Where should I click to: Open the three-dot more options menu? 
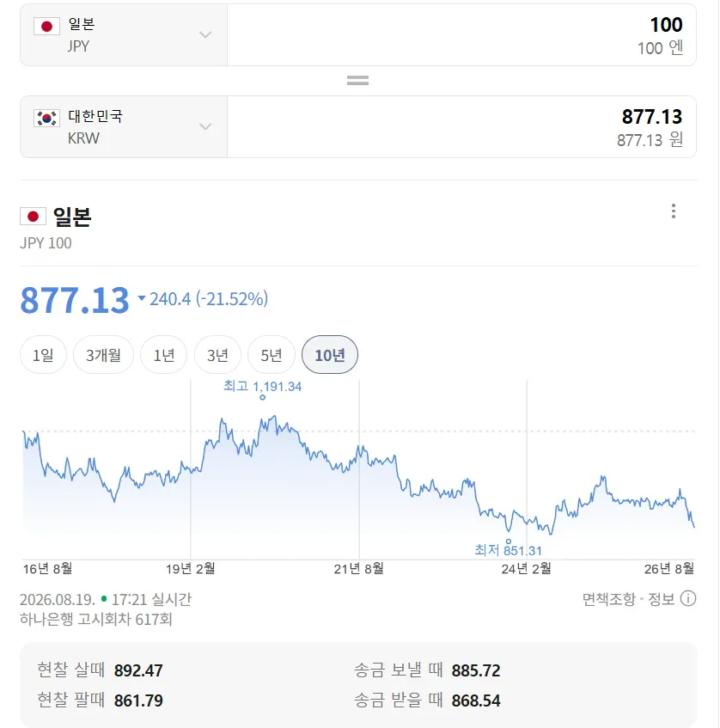coord(673,211)
